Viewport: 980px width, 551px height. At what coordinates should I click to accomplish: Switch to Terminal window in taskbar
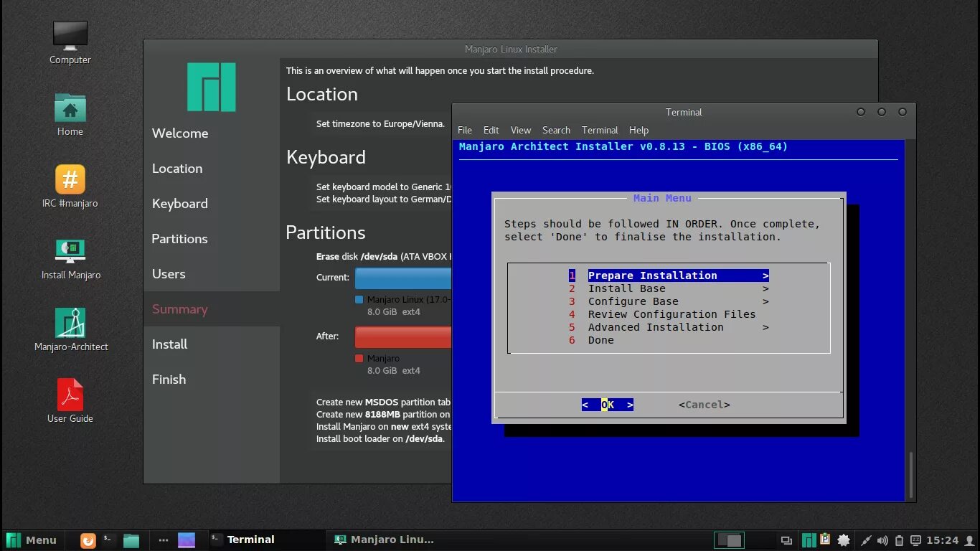point(265,540)
